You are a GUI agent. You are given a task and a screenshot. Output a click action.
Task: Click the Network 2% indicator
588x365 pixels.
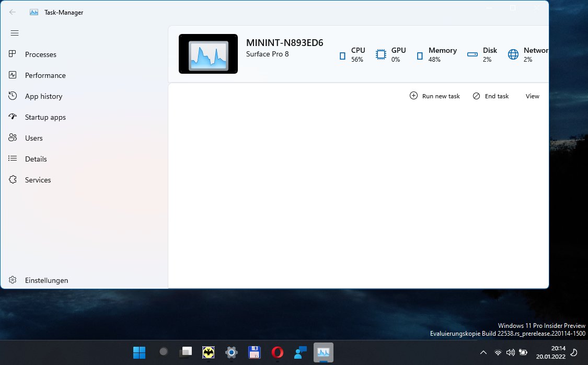pos(528,55)
